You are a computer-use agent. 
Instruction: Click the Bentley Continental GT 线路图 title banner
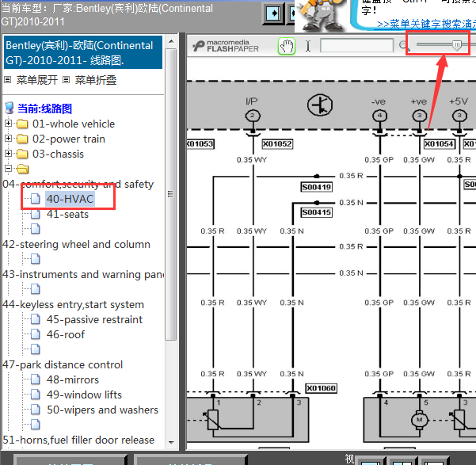click(x=83, y=52)
